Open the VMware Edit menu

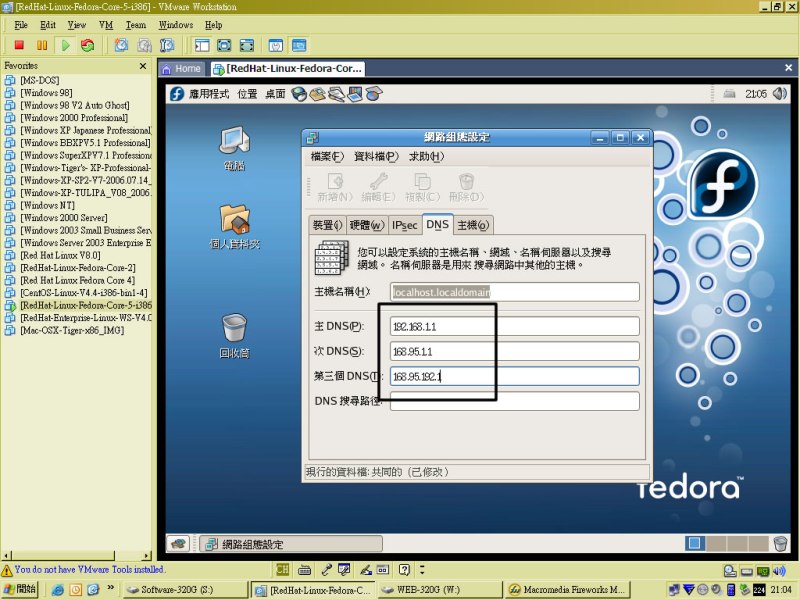(x=48, y=25)
